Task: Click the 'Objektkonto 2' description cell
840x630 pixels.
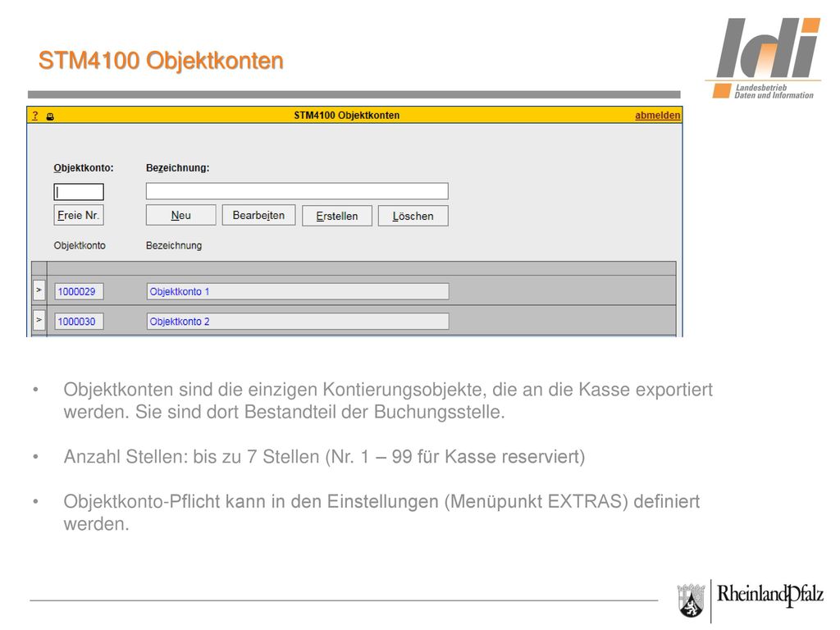Action: (x=298, y=322)
